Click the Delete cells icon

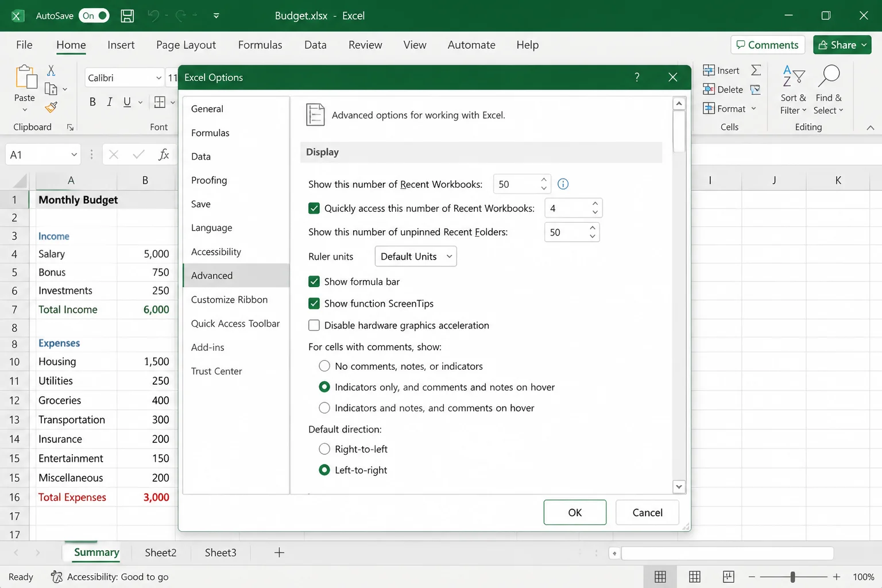[709, 89]
